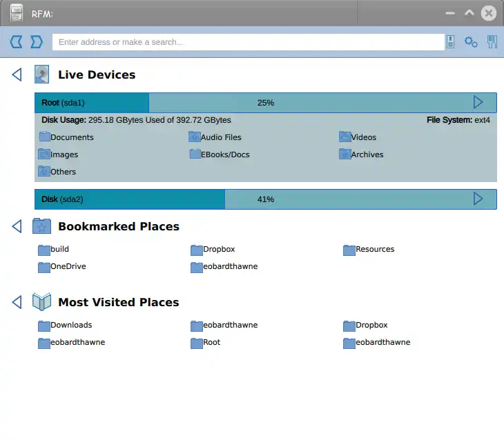This screenshot has height=440, width=504.
Task: Click the Disk Usage 295.18 GBytes text
Action: (136, 120)
